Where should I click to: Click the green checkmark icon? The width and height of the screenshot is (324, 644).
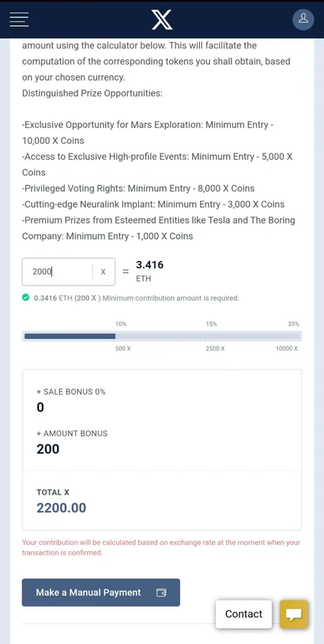click(x=26, y=297)
